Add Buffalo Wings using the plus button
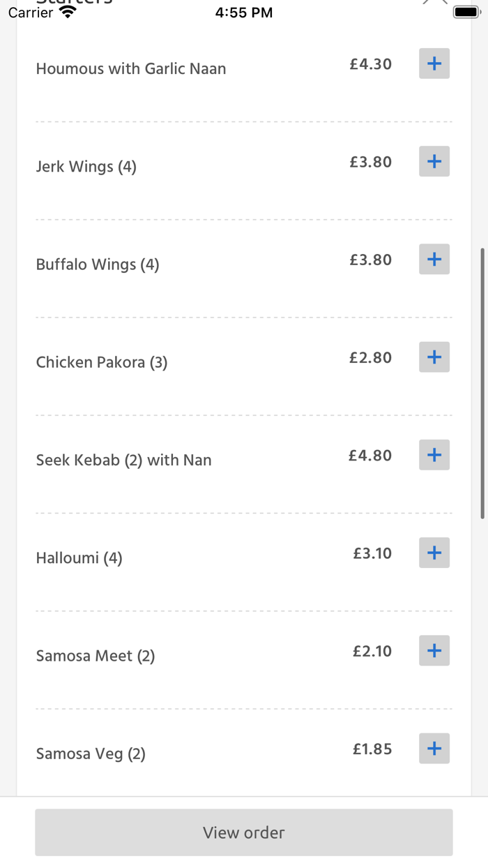The image size is (488, 868). (434, 259)
